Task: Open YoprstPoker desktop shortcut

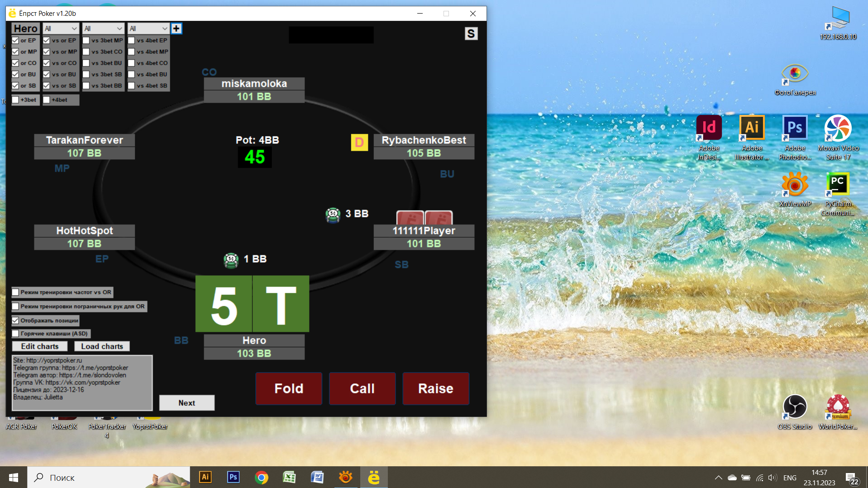Action: (150, 424)
